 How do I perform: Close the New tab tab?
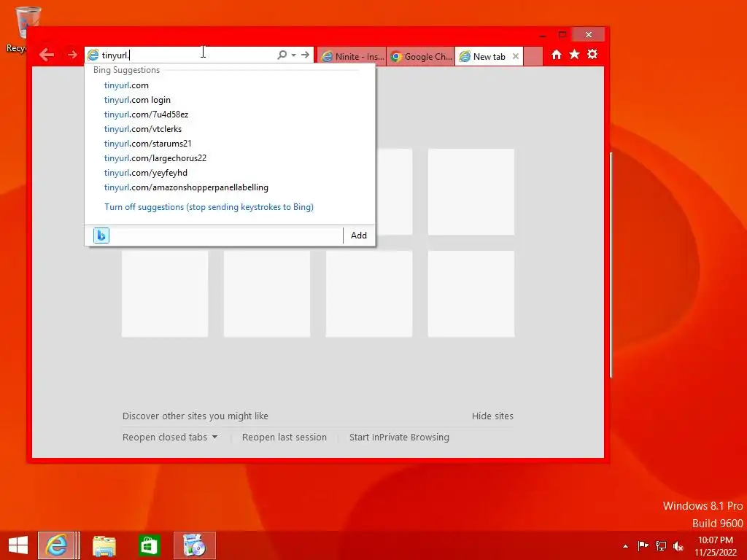[516, 56]
